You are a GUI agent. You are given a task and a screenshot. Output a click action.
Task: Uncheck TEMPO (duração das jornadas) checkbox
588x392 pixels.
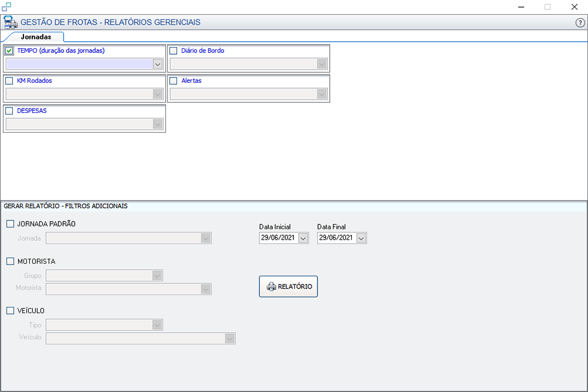(x=9, y=51)
